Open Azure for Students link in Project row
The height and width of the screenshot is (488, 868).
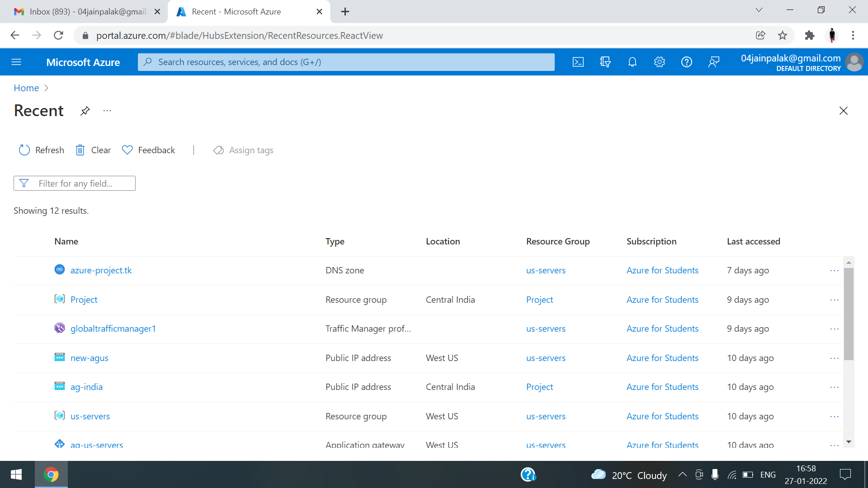[662, 300]
